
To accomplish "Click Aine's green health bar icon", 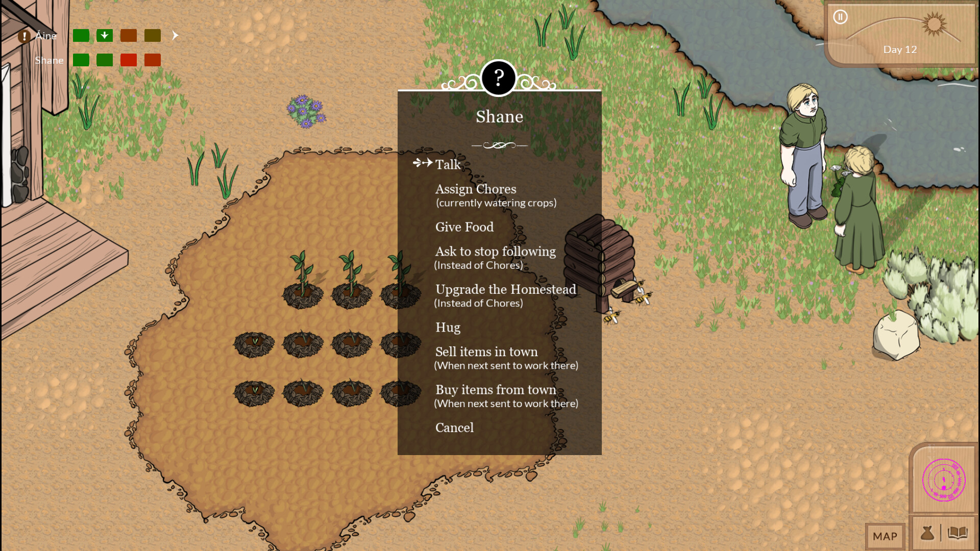I will pyautogui.click(x=80, y=35).
